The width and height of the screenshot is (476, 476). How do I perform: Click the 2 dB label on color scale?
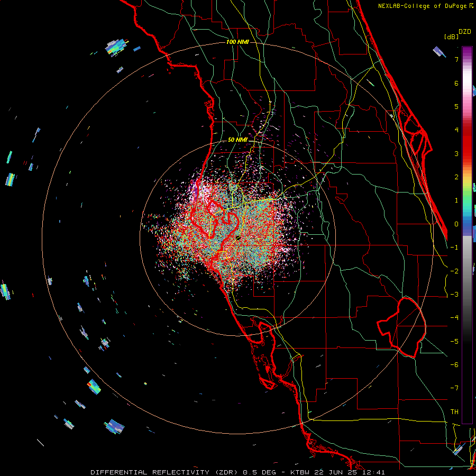pos(456,177)
